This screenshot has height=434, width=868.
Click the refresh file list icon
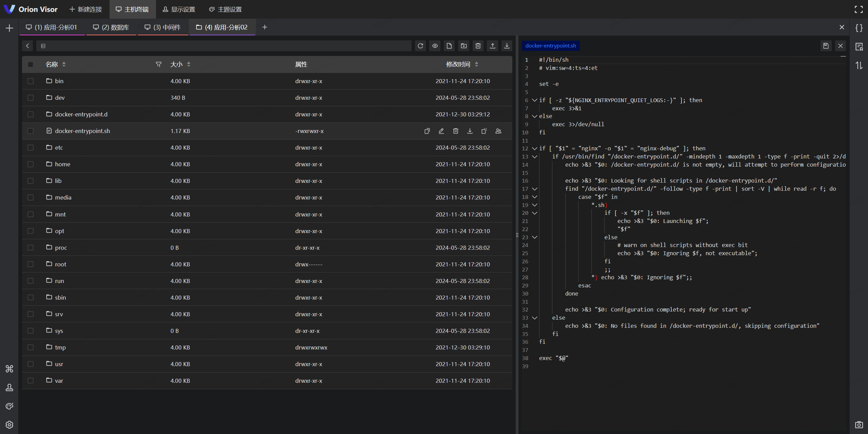[420, 46]
